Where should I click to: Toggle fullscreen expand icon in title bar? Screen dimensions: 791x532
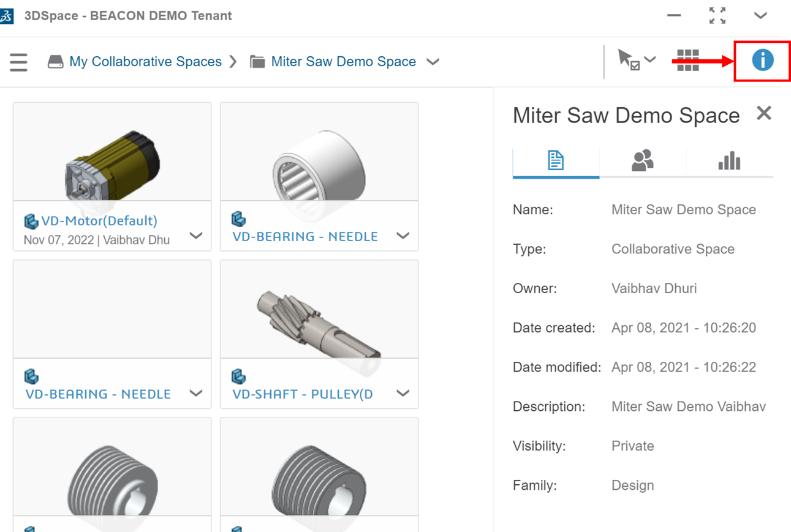717,16
